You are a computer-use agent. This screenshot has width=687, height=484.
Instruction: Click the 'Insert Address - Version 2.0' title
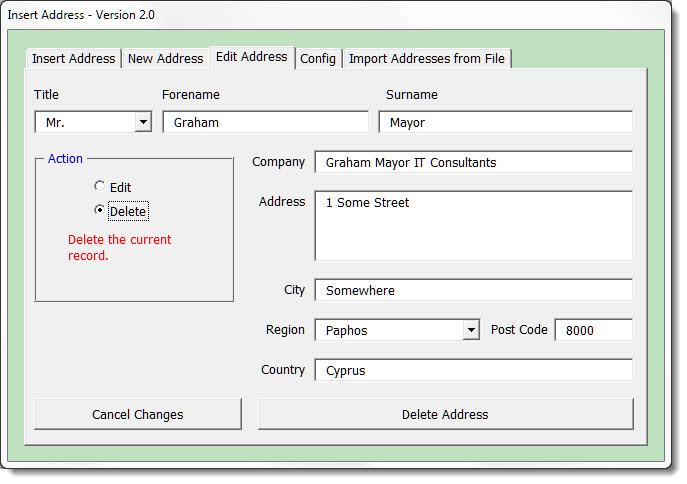pyautogui.click(x=81, y=15)
